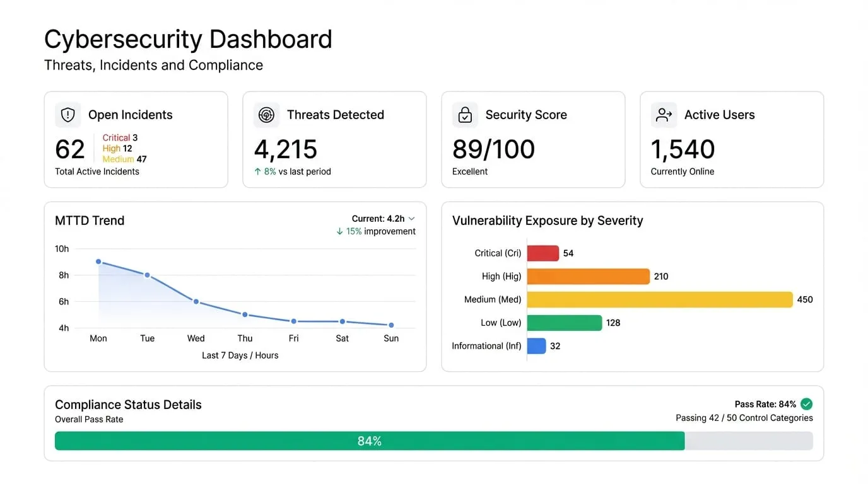Click the green Low (Low) bar
Image resolution: width=868 pixels, height=484 pixels.
coord(565,323)
